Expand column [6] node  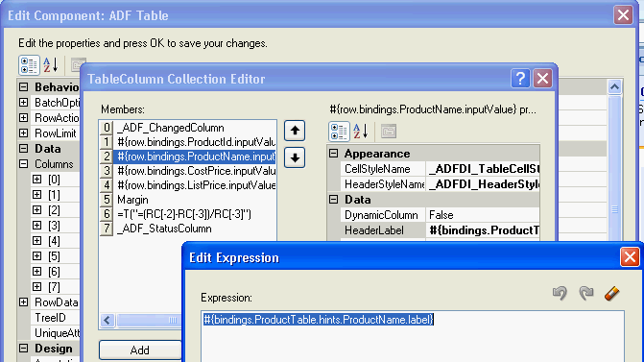click(x=37, y=271)
